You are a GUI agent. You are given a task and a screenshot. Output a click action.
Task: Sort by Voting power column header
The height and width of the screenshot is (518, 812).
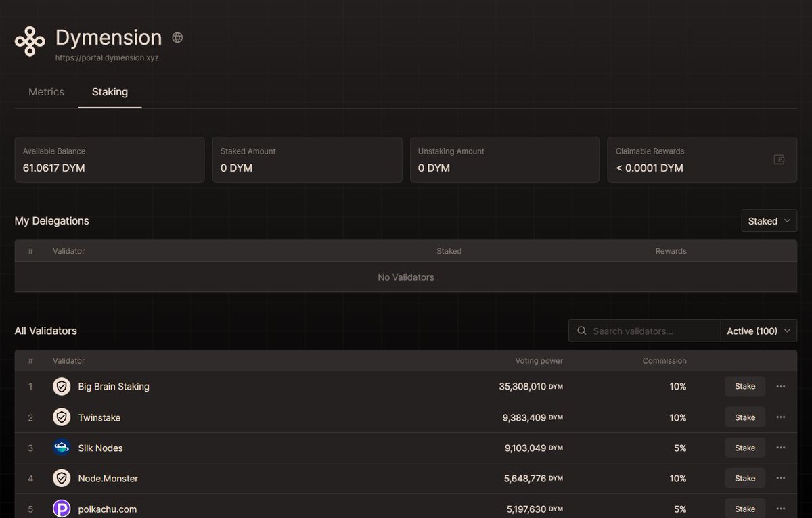pos(539,361)
